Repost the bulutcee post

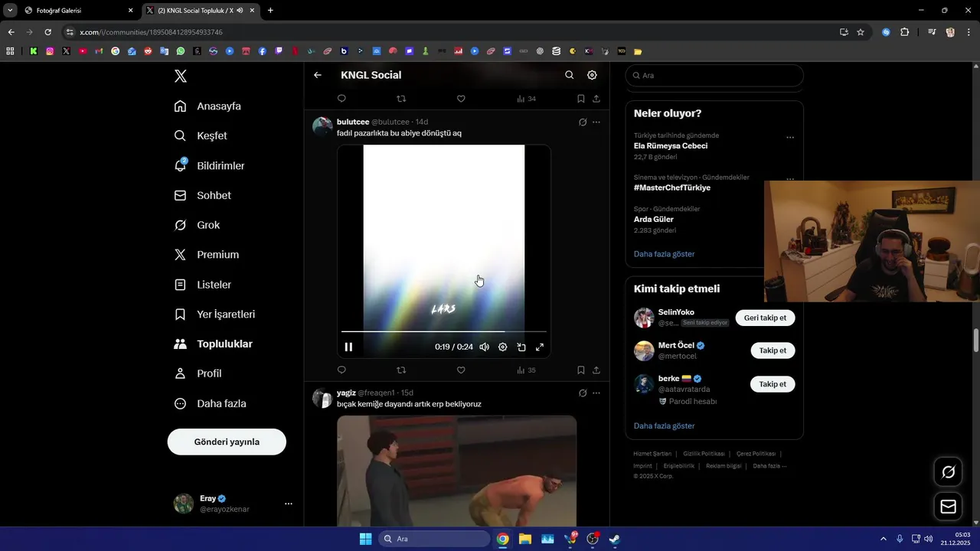[401, 370]
